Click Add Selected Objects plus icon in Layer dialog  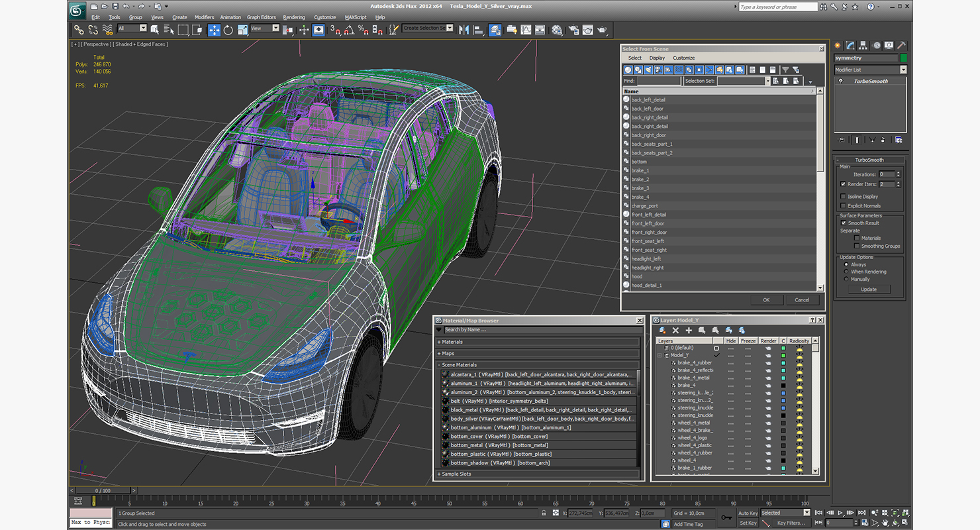(689, 330)
